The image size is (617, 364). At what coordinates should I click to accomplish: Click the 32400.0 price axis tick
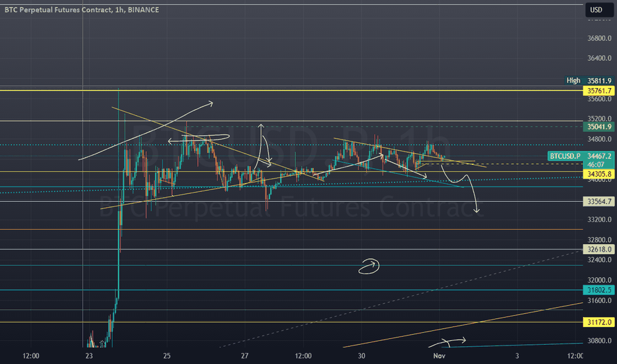pos(599,260)
